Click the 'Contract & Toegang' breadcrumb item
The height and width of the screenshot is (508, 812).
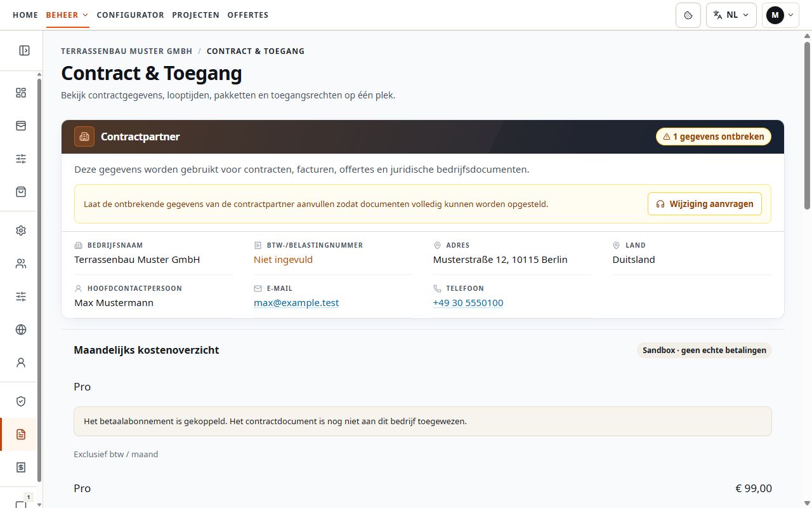tap(256, 51)
